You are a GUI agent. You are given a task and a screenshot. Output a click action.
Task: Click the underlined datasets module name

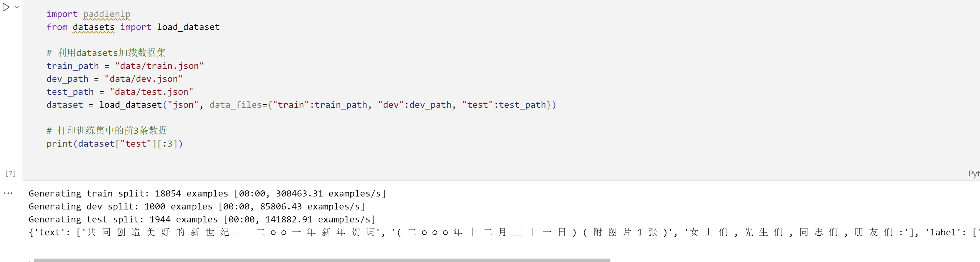coord(94,27)
